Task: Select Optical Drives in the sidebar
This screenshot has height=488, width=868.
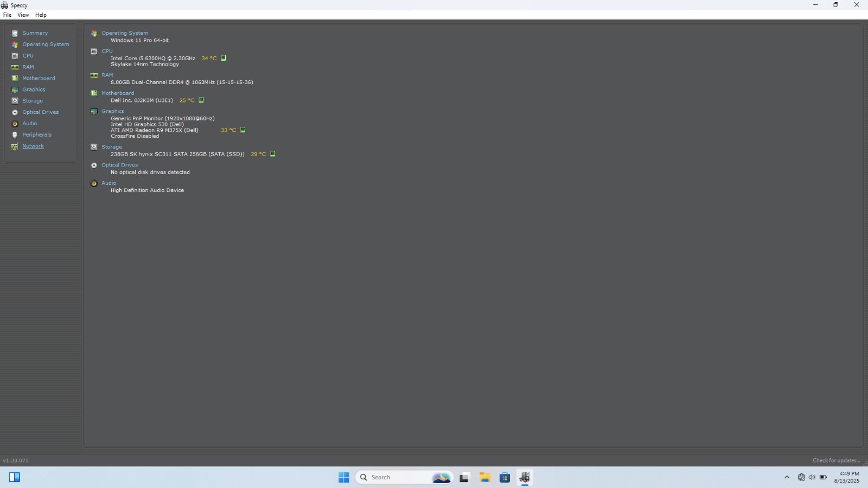Action: click(41, 112)
